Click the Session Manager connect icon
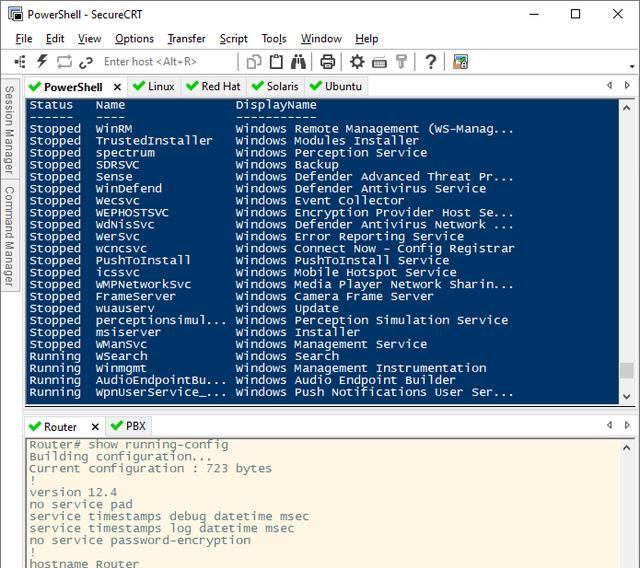The height and width of the screenshot is (568, 640). (x=20, y=62)
